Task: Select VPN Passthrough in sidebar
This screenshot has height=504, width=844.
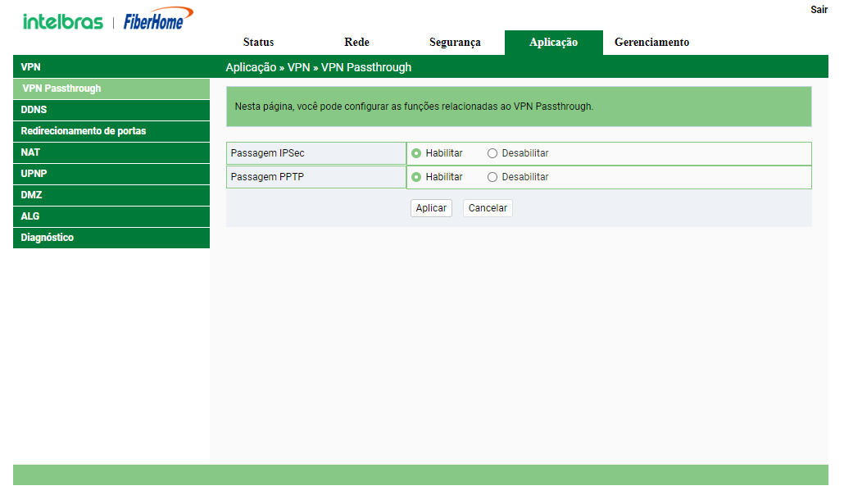Action: (x=111, y=89)
